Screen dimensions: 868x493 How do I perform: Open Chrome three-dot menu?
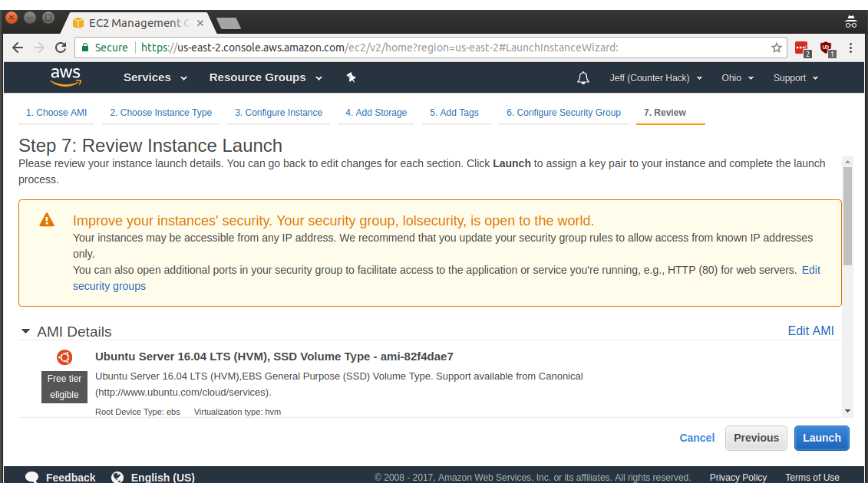851,48
